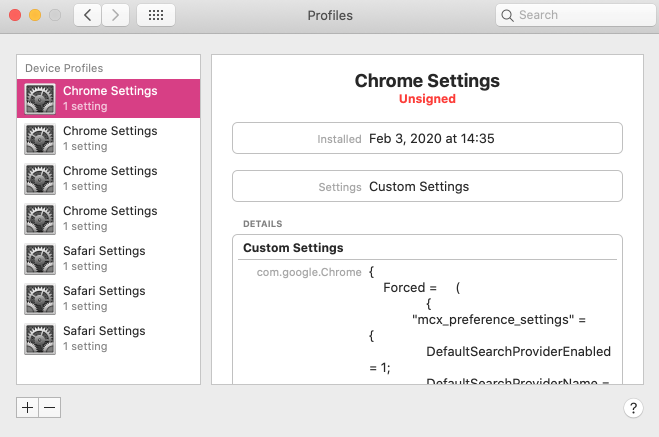Minimize the Profiles window with the yellow button
The height and width of the screenshot is (437, 659).
coord(35,16)
